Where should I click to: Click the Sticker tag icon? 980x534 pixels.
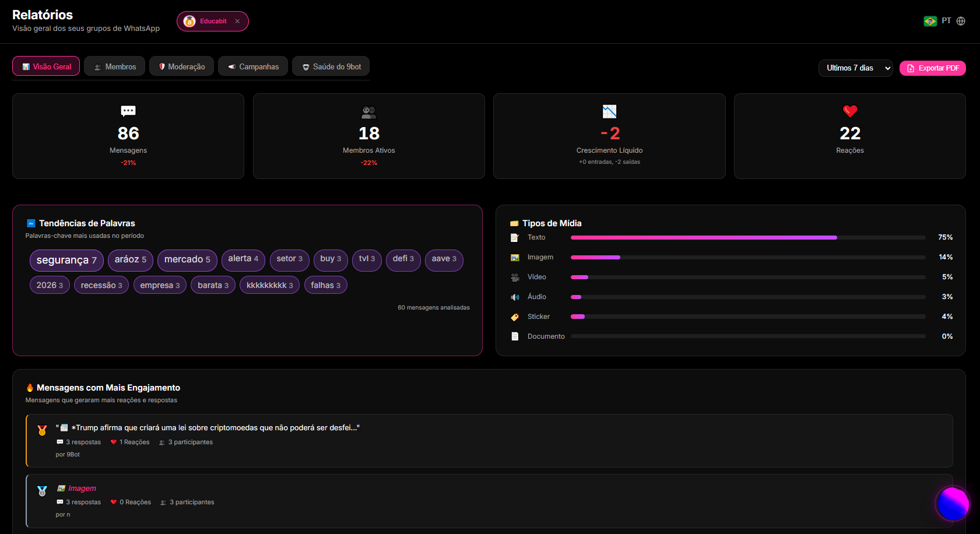tap(515, 317)
